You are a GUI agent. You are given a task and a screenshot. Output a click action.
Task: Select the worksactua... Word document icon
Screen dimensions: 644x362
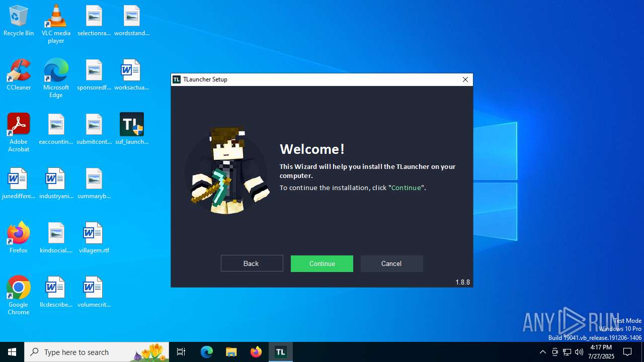point(132,75)
